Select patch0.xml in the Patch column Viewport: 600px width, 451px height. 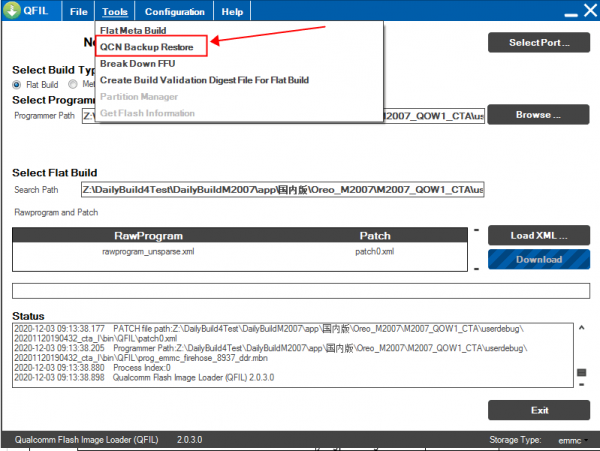point(375,252)
